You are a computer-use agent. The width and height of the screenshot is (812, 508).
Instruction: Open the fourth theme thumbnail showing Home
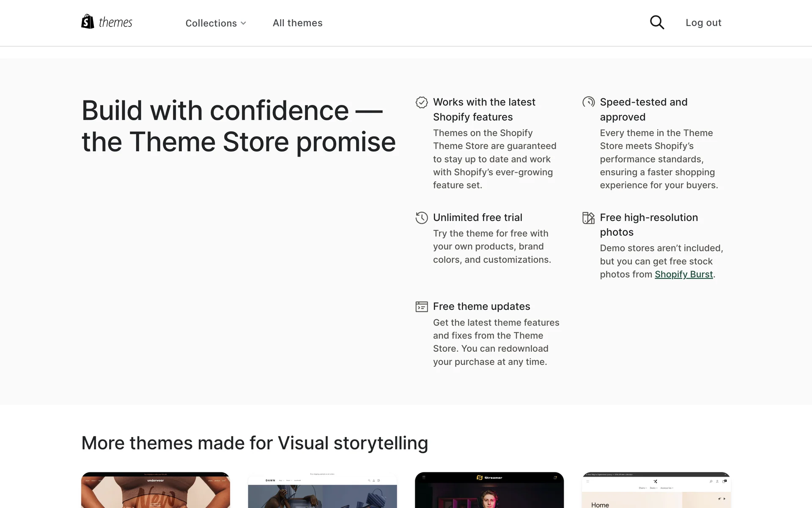point(656,490)
